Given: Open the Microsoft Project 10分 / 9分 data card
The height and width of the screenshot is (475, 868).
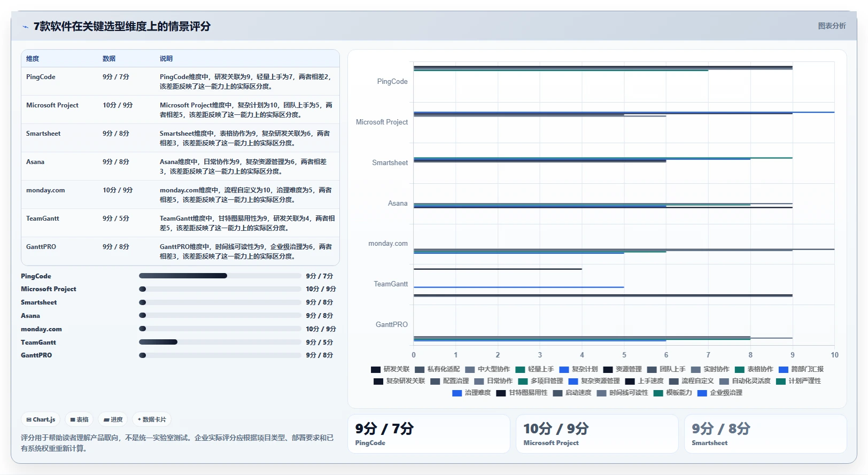Looking at the screenshot, I should [x=597, y=434].
